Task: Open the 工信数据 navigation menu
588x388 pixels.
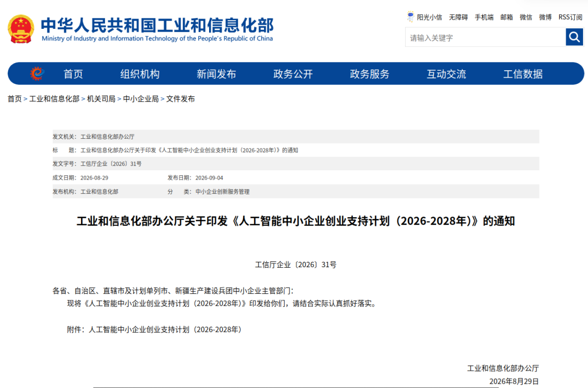Action: (523, 74)
